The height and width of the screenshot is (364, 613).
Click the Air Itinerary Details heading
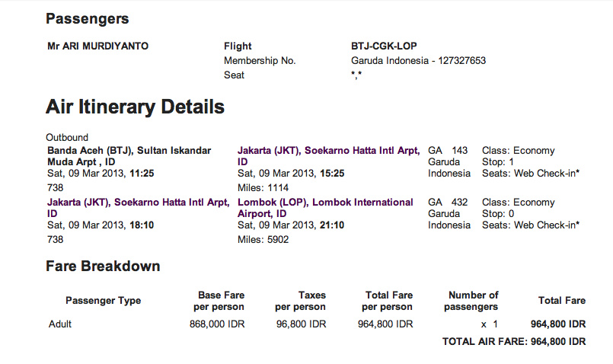pyautogui.click(x=135, y=107)
